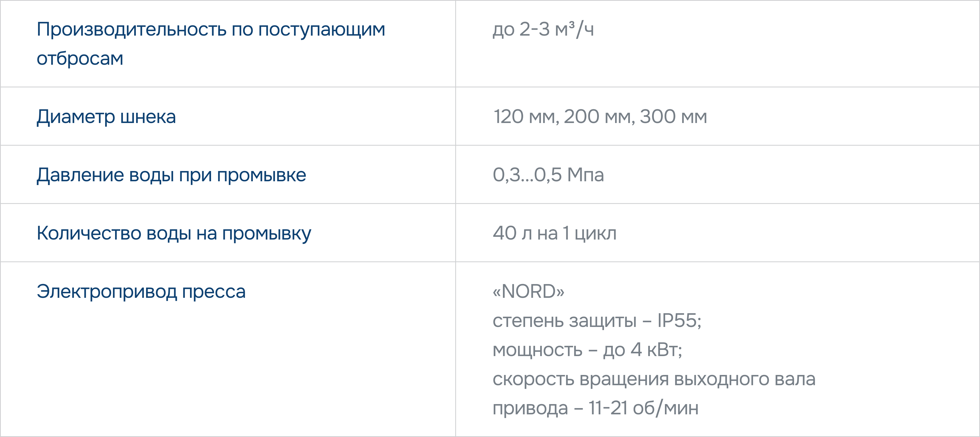Screen dimensions: 980x437
Task: Click 'IP55' protection rating text
Action: [x=677, y=320]
